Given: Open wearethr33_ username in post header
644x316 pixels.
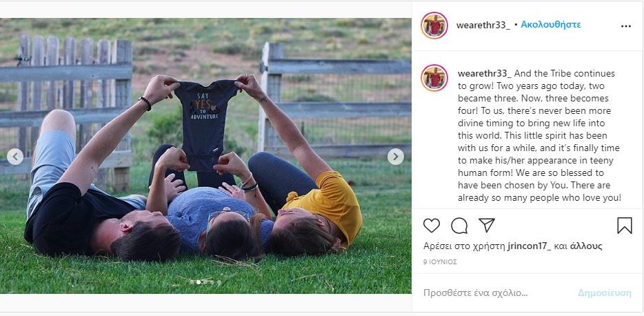Looking at the screenshot, I should (x=483, y=25).
